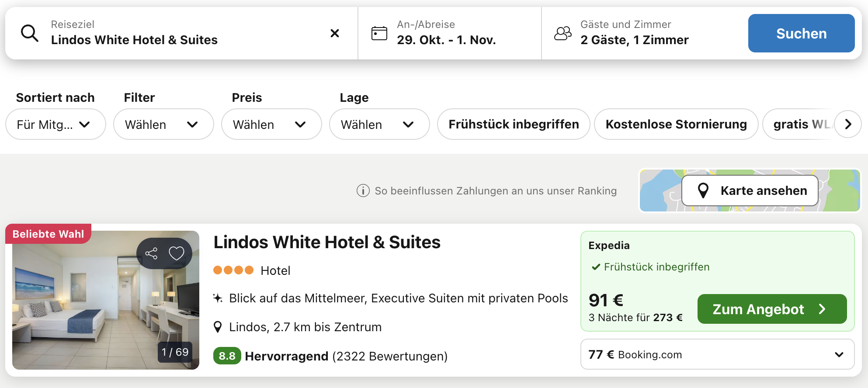This screenshot has width=868, height=388.
Task: Expand the 77 € Booking.com offers
Action: [x=717, y=354]
